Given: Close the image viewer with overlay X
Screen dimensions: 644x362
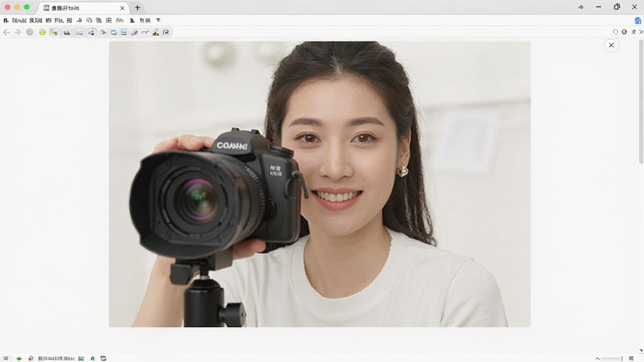Looking at the screenshot, I should point(611,45).
